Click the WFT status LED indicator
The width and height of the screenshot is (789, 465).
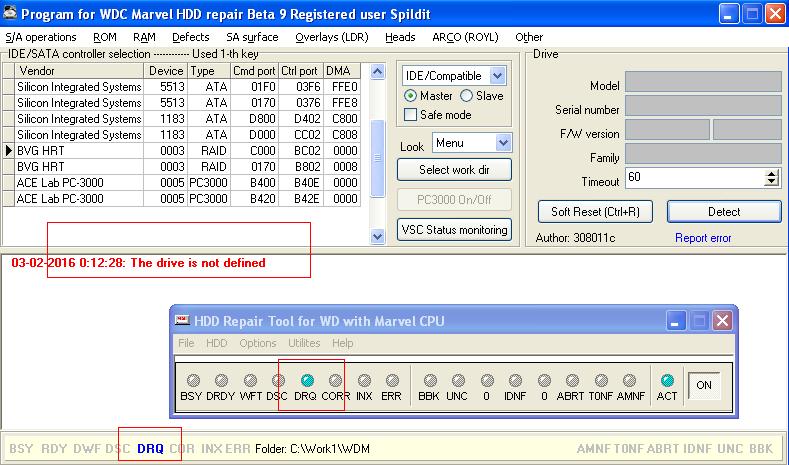point(250,380)
